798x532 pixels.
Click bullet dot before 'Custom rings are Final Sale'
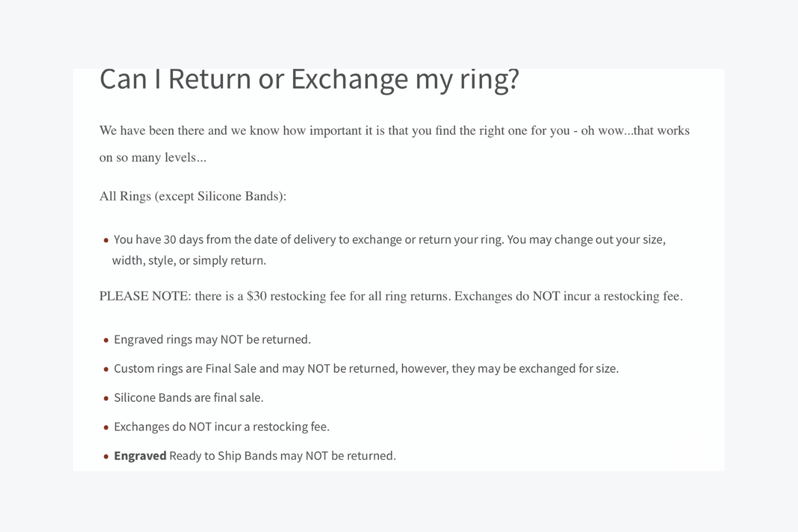point(106,370)
